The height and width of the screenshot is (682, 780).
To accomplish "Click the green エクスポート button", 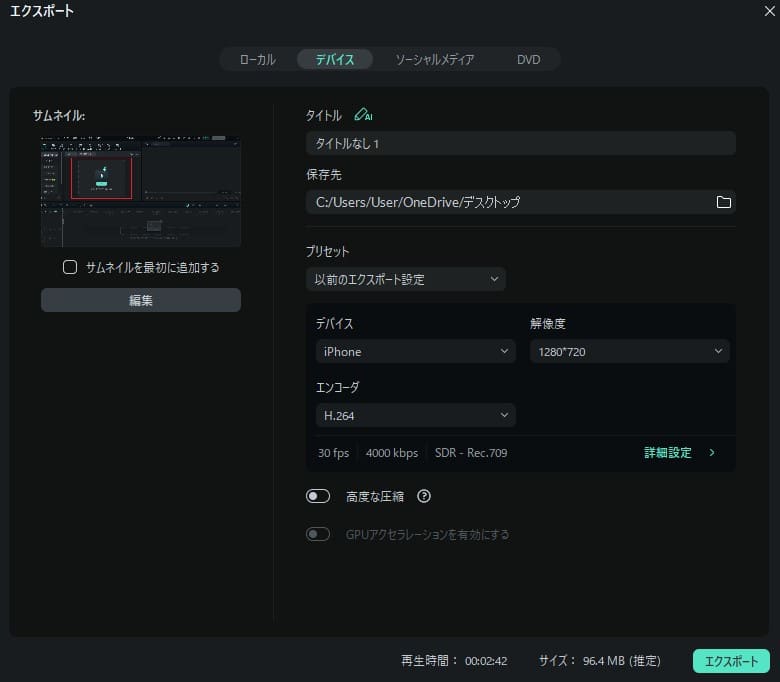I will pyautogui.click(x=731, y=661).
